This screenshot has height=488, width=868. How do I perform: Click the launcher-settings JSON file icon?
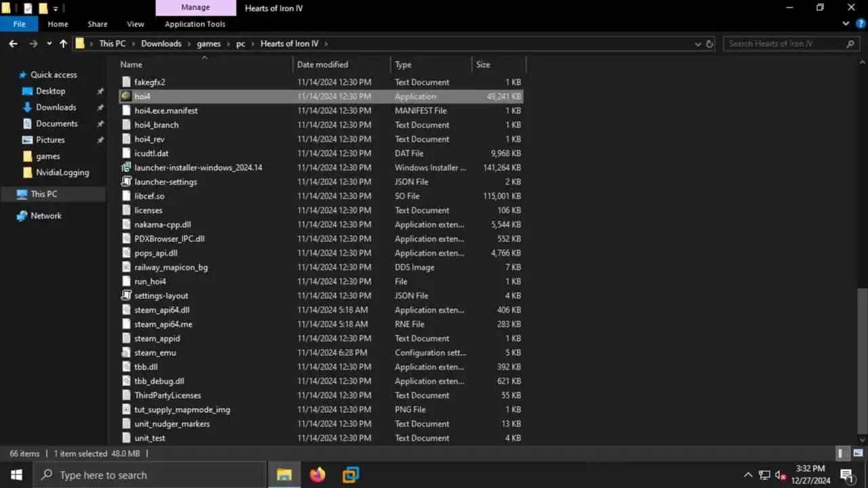126,182
